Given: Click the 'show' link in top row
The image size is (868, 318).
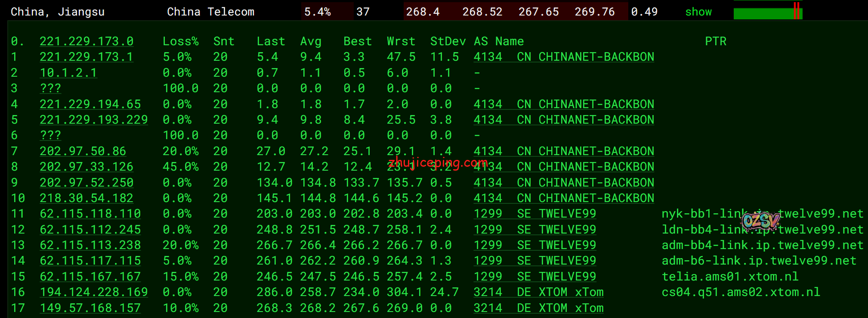Looking at the screenshot, I should coord(698,12).
